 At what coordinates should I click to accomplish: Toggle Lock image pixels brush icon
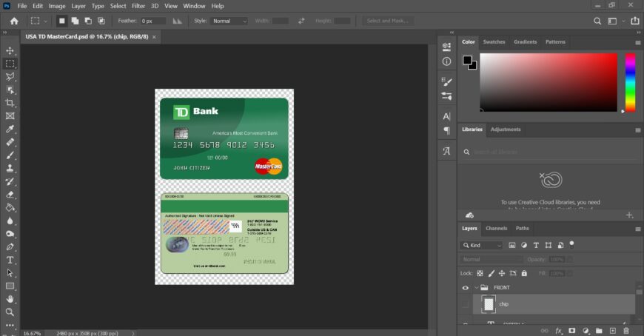coord(492,273)
